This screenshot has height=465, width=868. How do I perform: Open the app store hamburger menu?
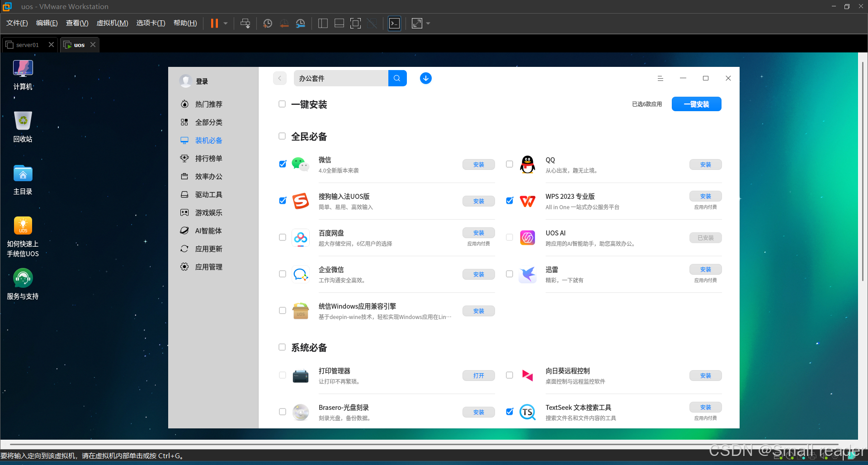660,78
